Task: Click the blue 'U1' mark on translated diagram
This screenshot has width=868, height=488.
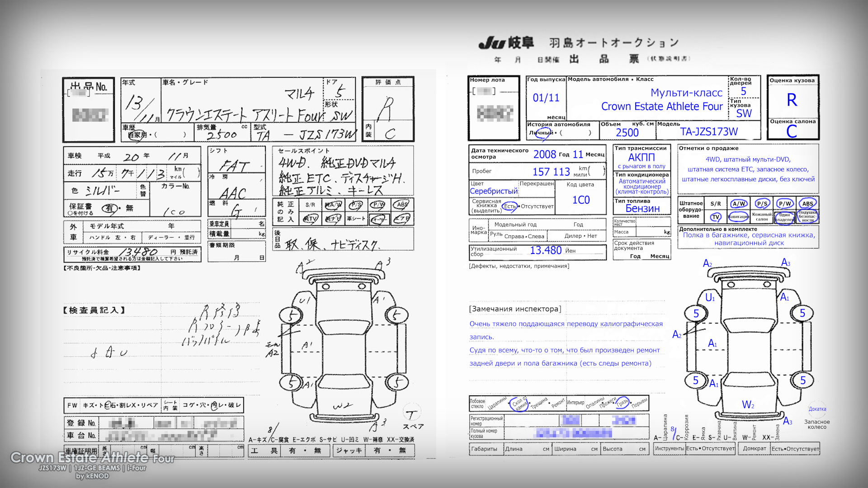Action: (x=710, y=297)
